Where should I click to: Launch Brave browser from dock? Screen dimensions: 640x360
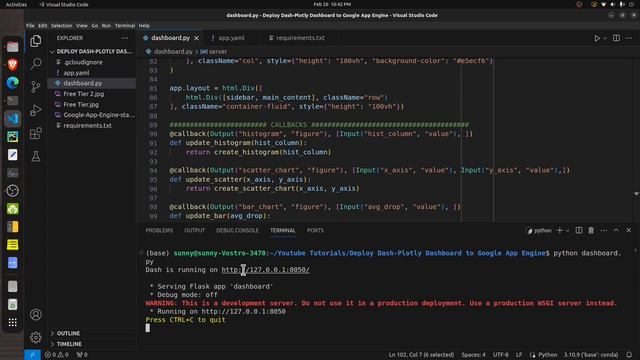click(13, 64)
